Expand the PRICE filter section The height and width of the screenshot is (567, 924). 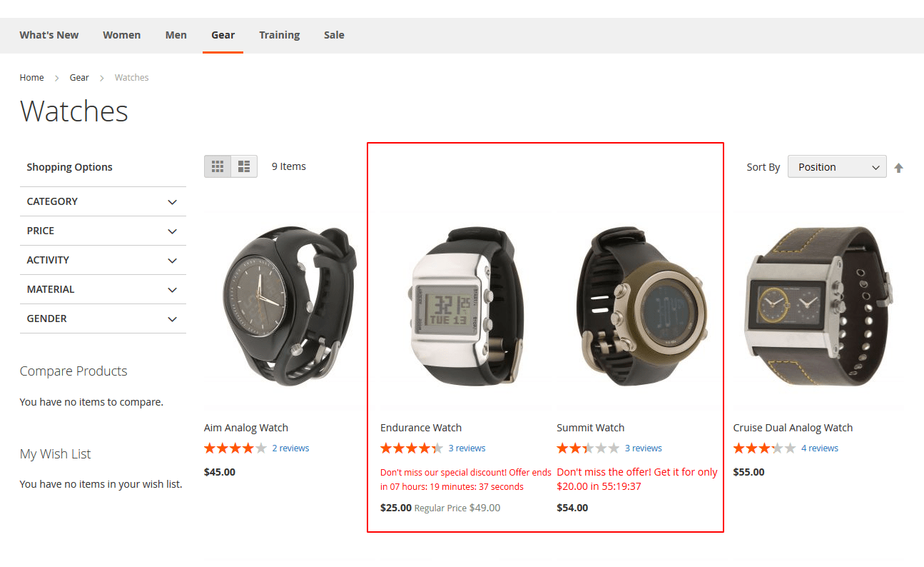[103, 231]
